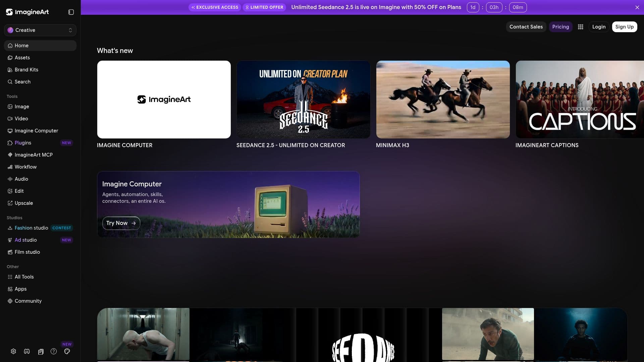Viewport: 644px width, 362px height.
Task: Click the Contact Sales button
Action: (x=526, y=27)
